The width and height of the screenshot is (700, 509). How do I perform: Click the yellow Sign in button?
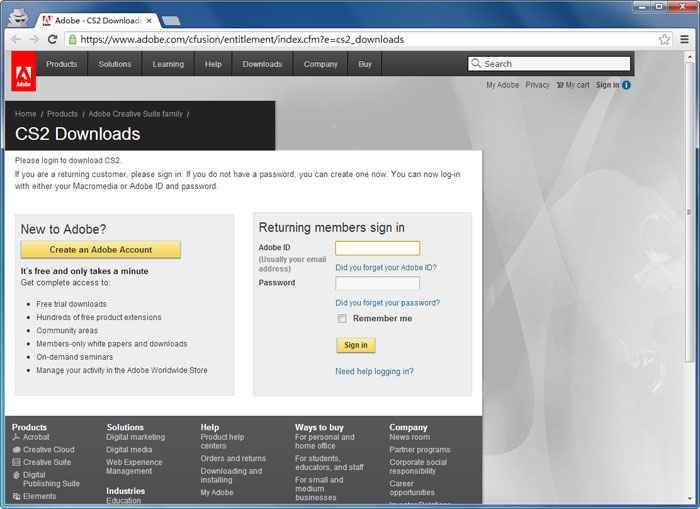tap(356, 345)
